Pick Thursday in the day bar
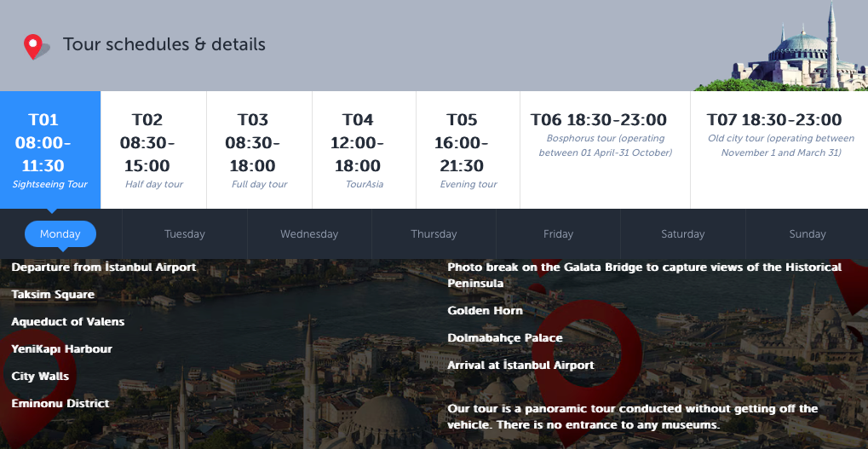868x449 pixels. 434,233
